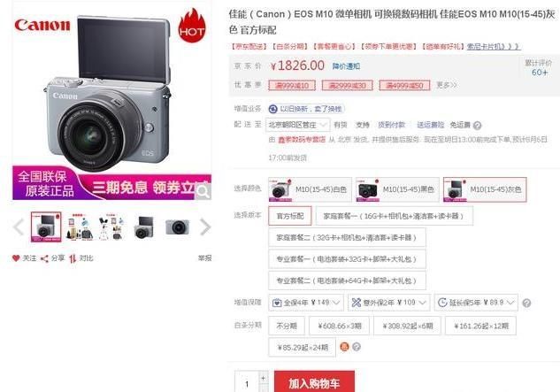Viewport: 560px width, 392px height.
Task: Select the M10(15-45) black color option
Action: point(397,189)
